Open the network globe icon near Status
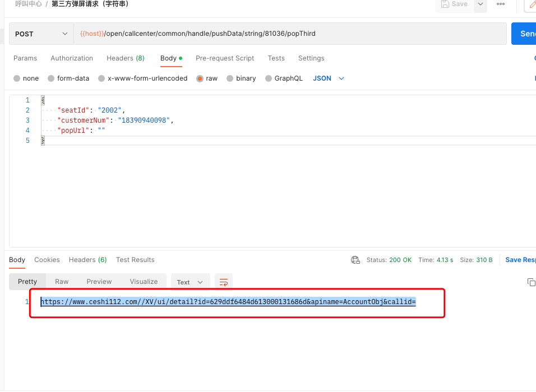Screen dimensions: 536x392 (x=355, y=260)
